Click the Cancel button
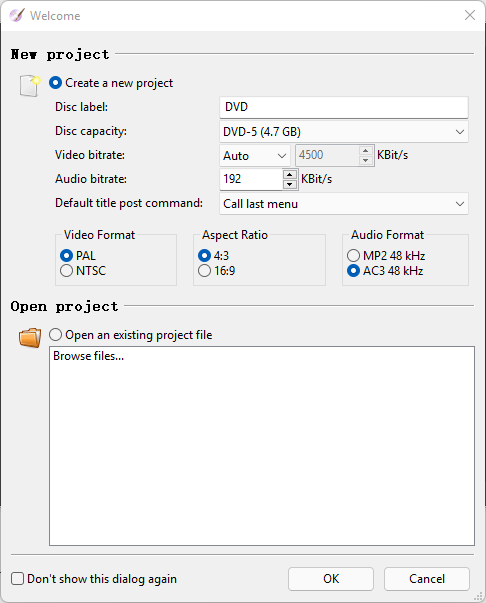This screenshot has width=486, height=603. coord(427,579)
